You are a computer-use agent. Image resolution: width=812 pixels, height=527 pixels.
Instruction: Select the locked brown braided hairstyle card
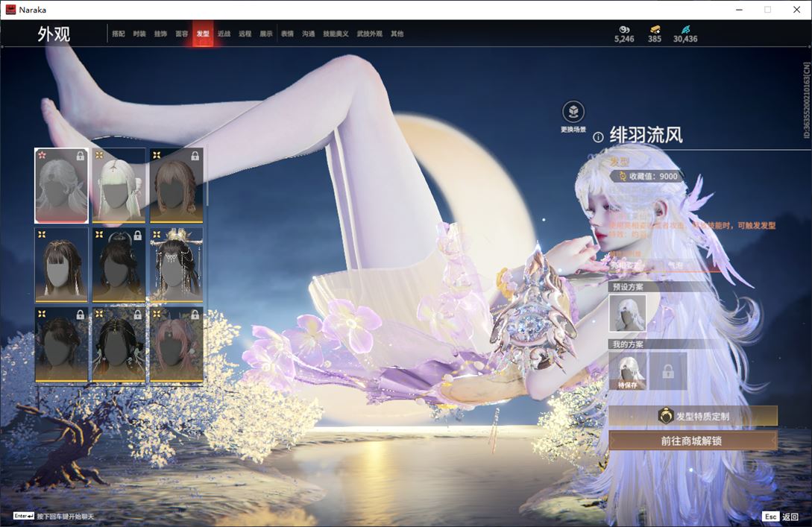pos(176,186)
